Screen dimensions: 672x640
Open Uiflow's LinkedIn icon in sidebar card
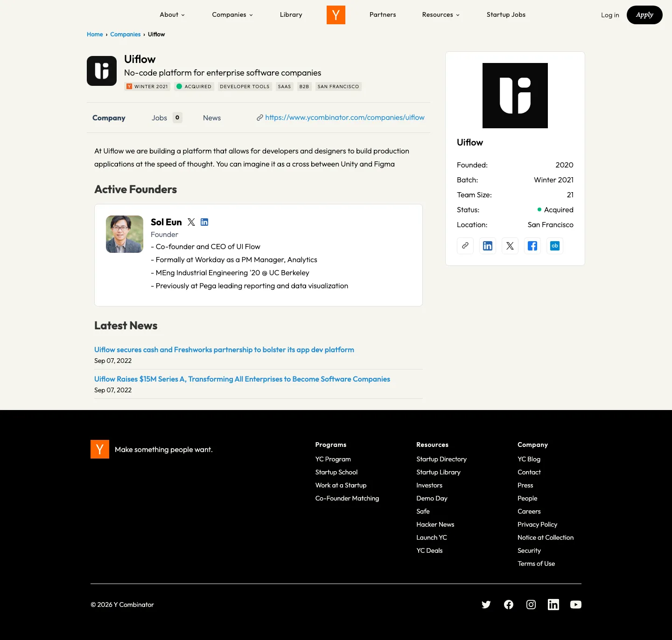(x=488, y=246)
